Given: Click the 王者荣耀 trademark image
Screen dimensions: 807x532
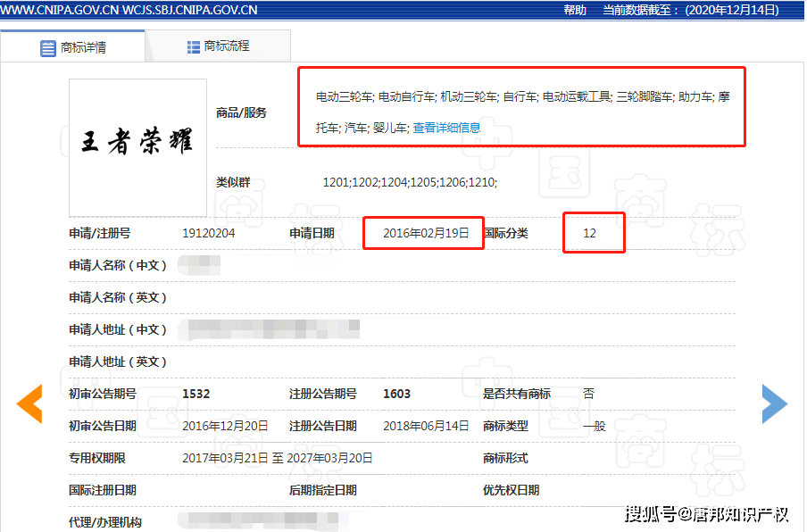Looking at the screenshot, I should 138,147.
